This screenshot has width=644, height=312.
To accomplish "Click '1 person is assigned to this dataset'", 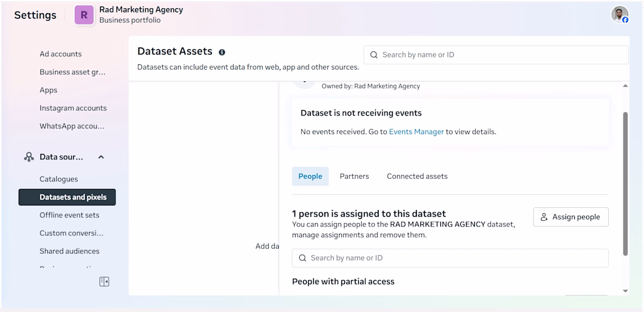I will pyautogui.click(x=369, y=214).
